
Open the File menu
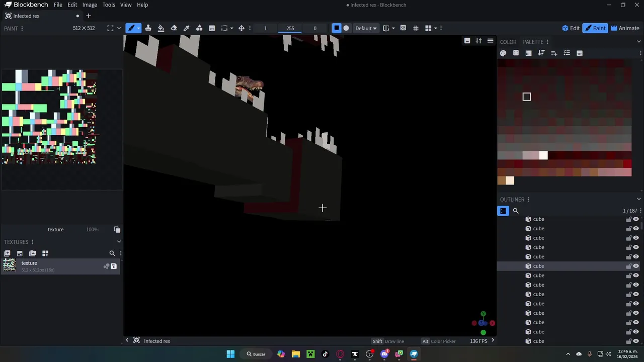(x=58, y=5)
